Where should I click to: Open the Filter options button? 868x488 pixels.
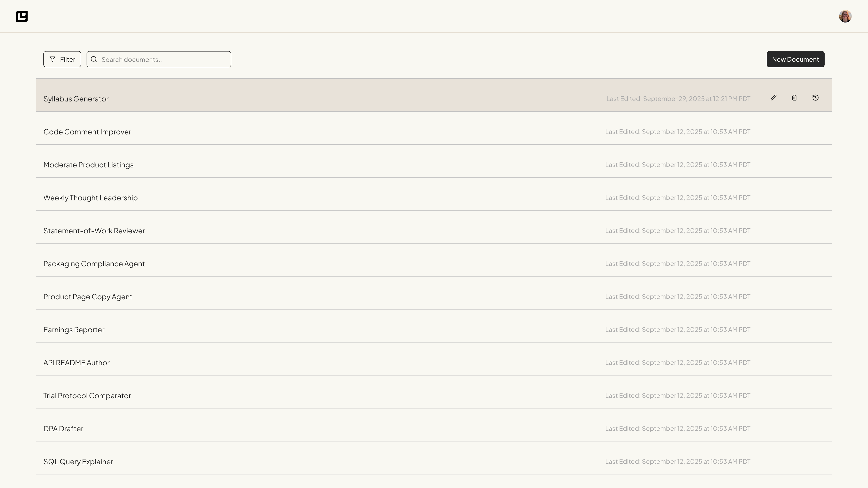click(62, 59)
